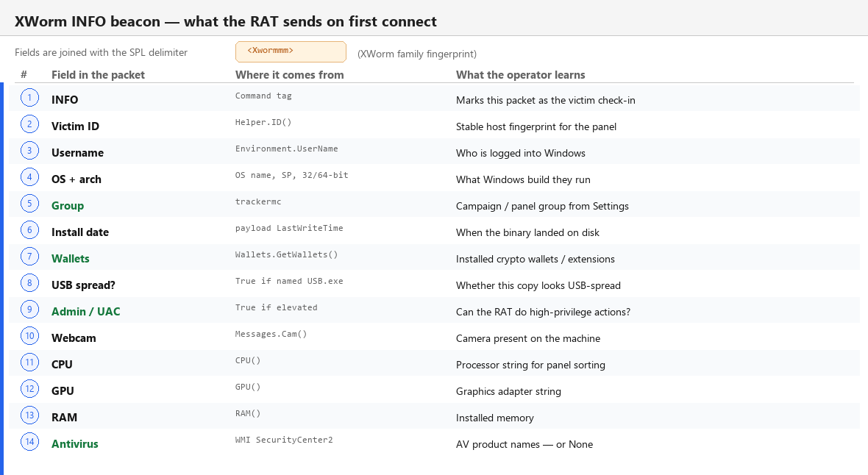The image size is (868, 475).
Task: Click the 'Field in the packet' column header
Action: click(x=98, y=75)
